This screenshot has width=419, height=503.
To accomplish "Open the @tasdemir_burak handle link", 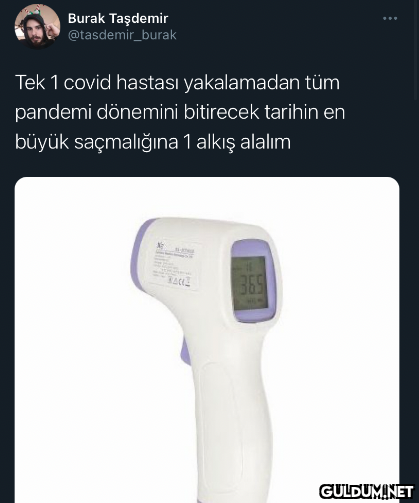I will (122, 35).
